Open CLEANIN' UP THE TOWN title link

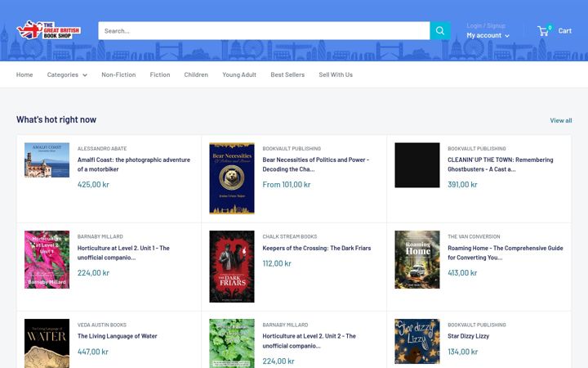pyautogui.click(x=501, y=164)
